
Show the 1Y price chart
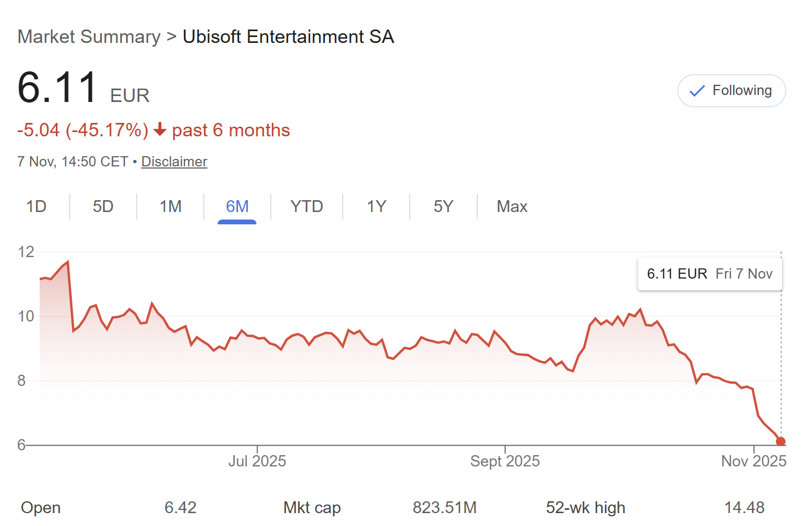point(377,207)
